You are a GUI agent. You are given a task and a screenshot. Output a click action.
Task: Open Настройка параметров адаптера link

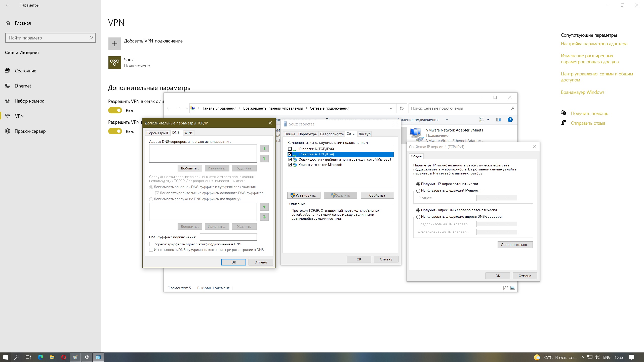pos(594,44)
